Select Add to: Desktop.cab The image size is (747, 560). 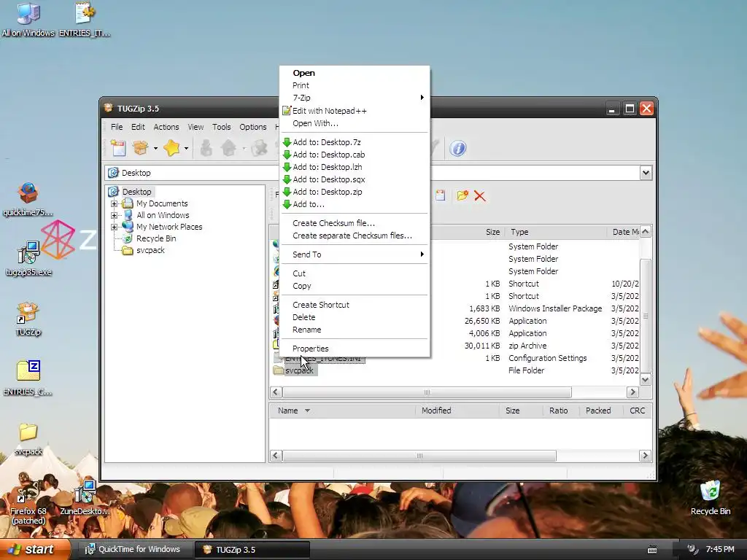click(x=355, y=155)
